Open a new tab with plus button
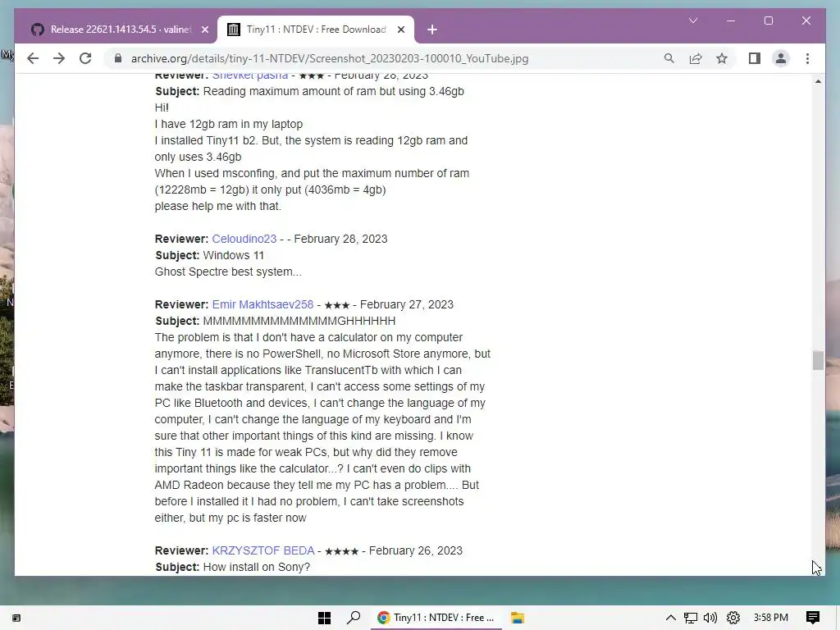The image size is (840, 630). pos(431,30)
